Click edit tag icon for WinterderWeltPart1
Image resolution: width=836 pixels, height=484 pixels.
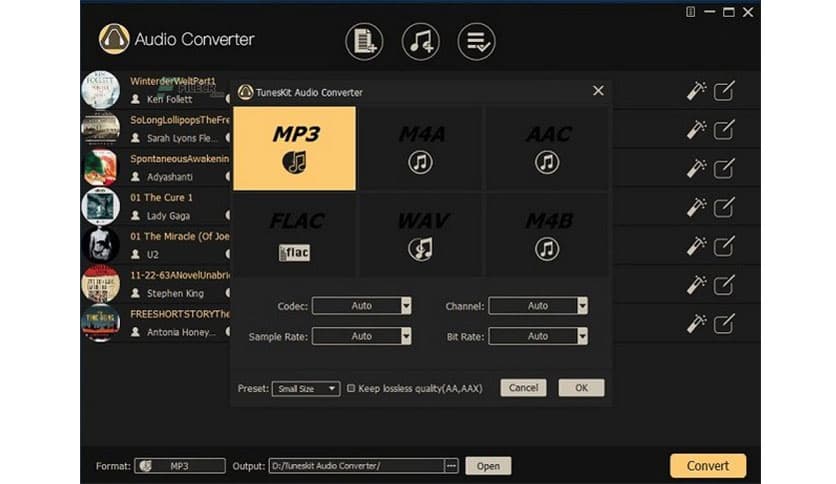coord(724,91)
